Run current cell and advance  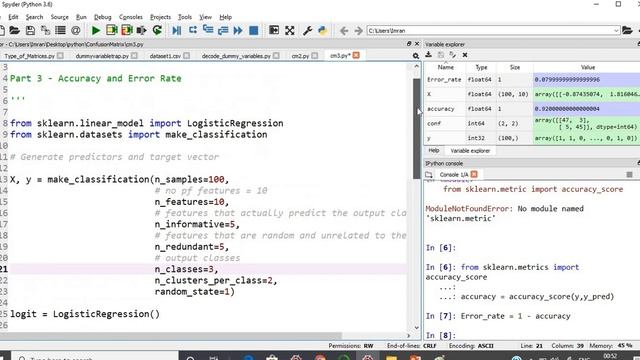pos(127,30)
